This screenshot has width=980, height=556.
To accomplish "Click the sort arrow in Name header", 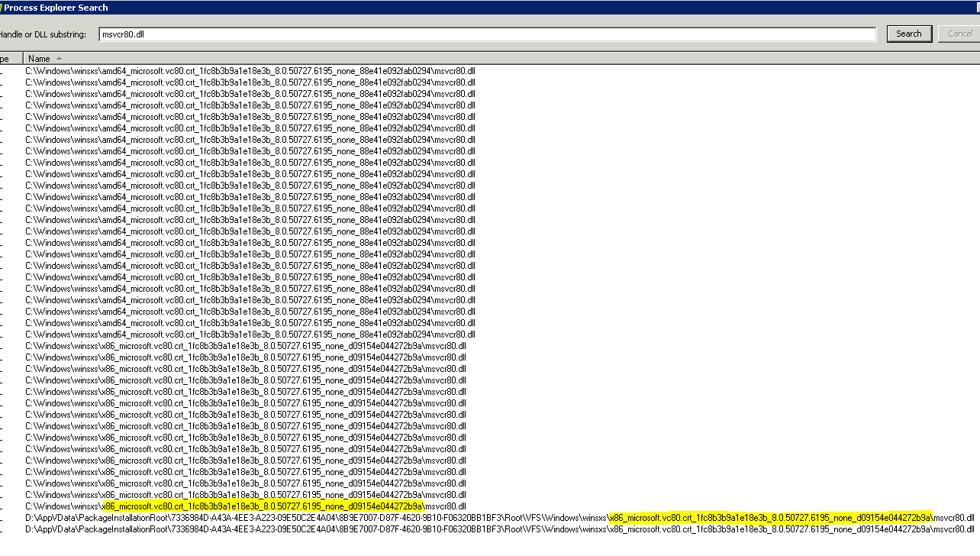I will tap(59, 58).
